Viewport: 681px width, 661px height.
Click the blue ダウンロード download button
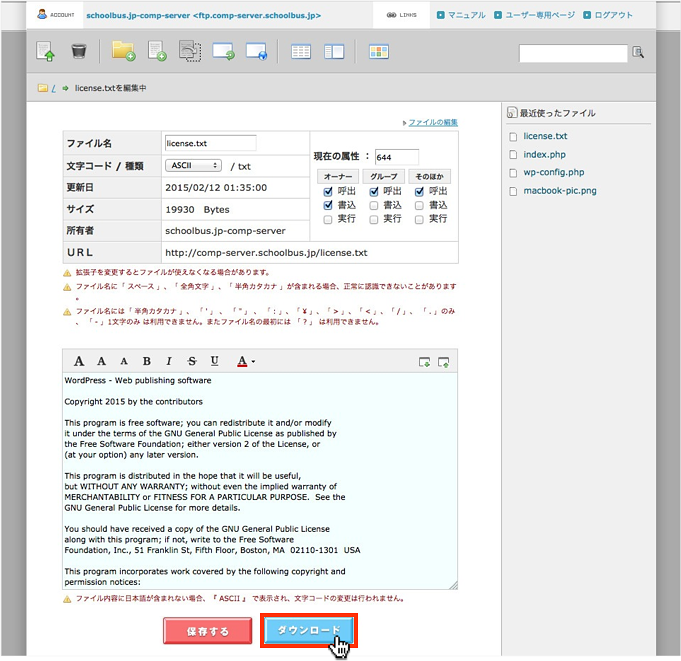[308, 630]
